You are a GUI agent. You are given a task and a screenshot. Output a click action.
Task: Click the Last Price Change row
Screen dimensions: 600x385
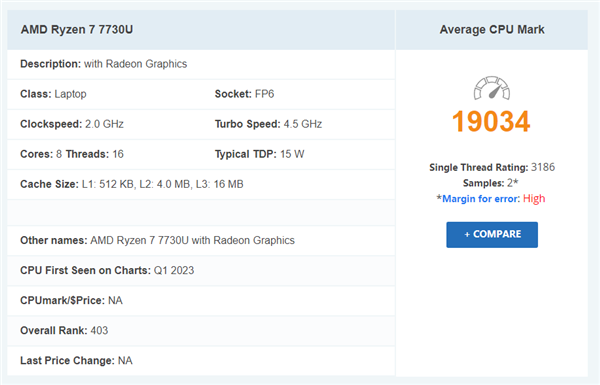pos(201,361)
